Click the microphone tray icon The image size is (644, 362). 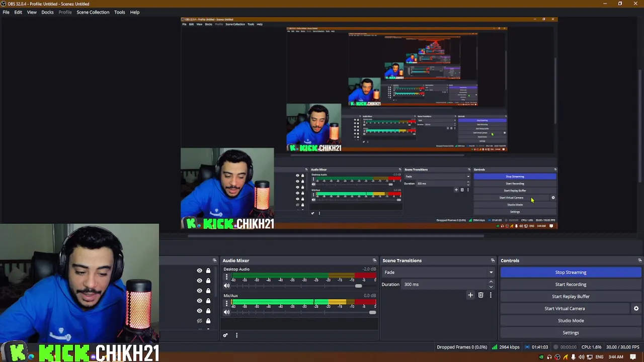[x=574, y=357]
